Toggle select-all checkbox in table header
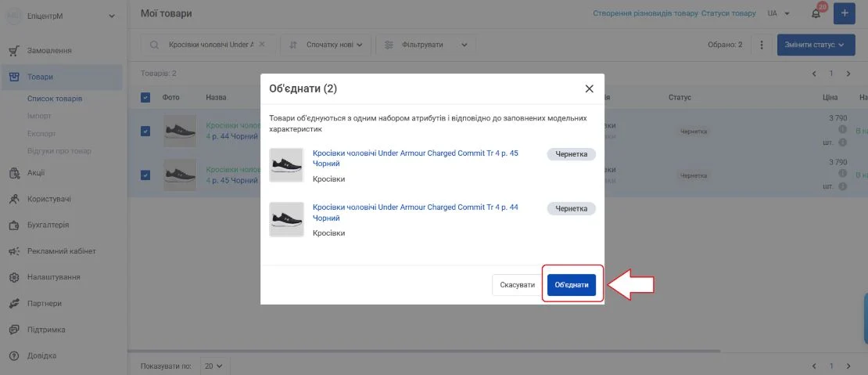This screenshot has width=868, height=375. [145, 98]
